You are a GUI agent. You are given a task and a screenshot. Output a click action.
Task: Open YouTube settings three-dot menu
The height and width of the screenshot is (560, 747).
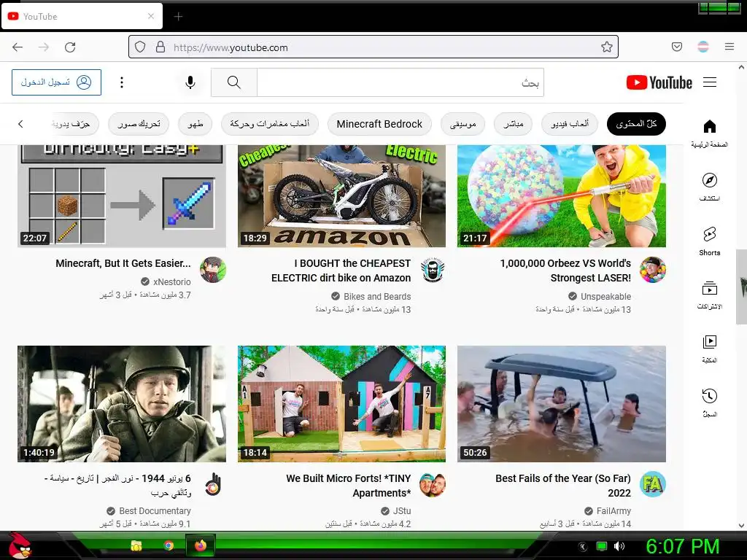[122, 82]
